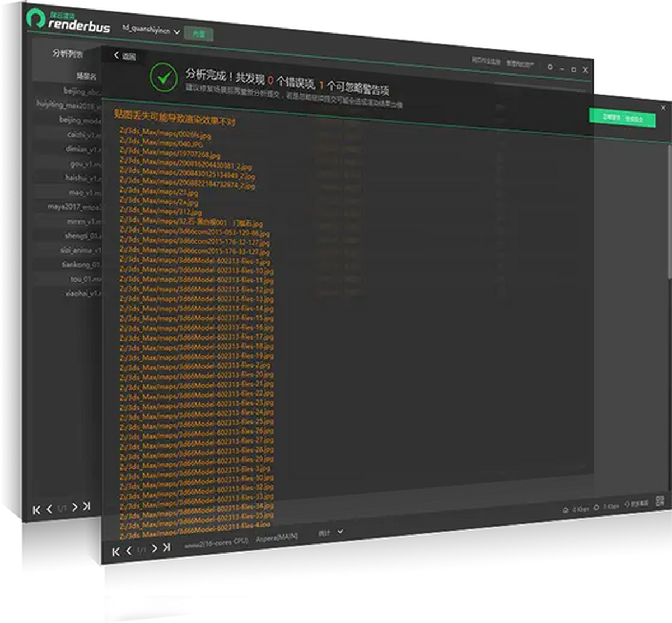Image resolution: width=672 pixels, height=623 pixels.
Task: Click the green analysis-complete checkmark icon
Action: (x=164, y=78)
